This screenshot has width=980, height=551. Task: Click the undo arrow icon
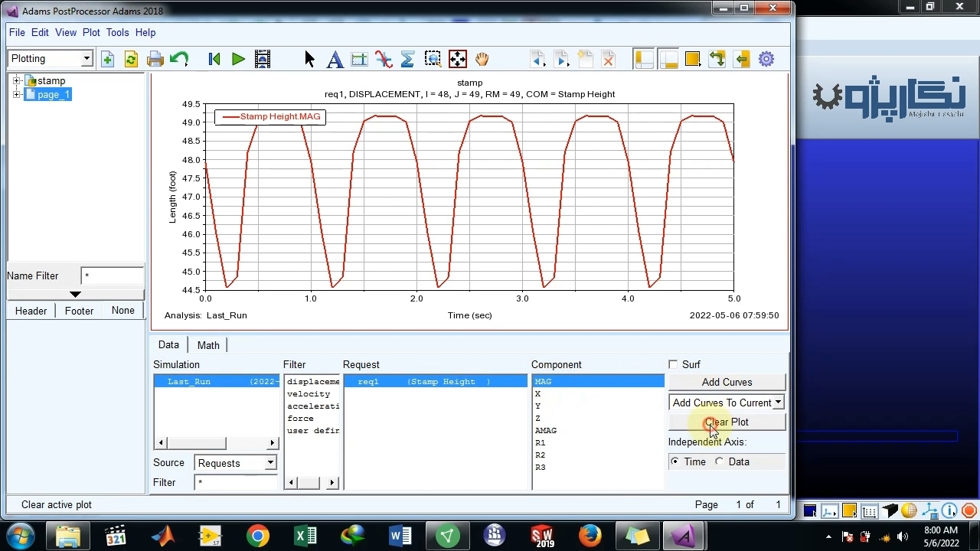click(x=179, y=59)
